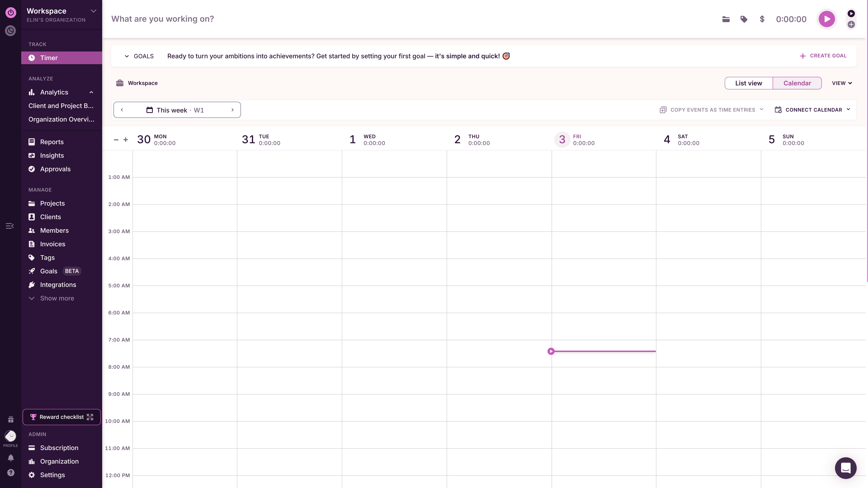Open the Toggl Plan clock icon in rail
The width and height of the screenshot is (868, 488).
[10, 31]
